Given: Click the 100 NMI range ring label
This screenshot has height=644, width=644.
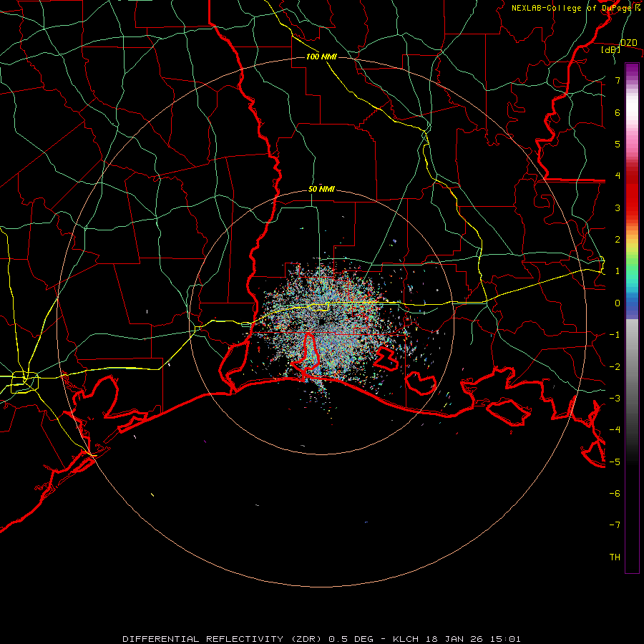Looking at the screenshot, I should click(321, 57).
